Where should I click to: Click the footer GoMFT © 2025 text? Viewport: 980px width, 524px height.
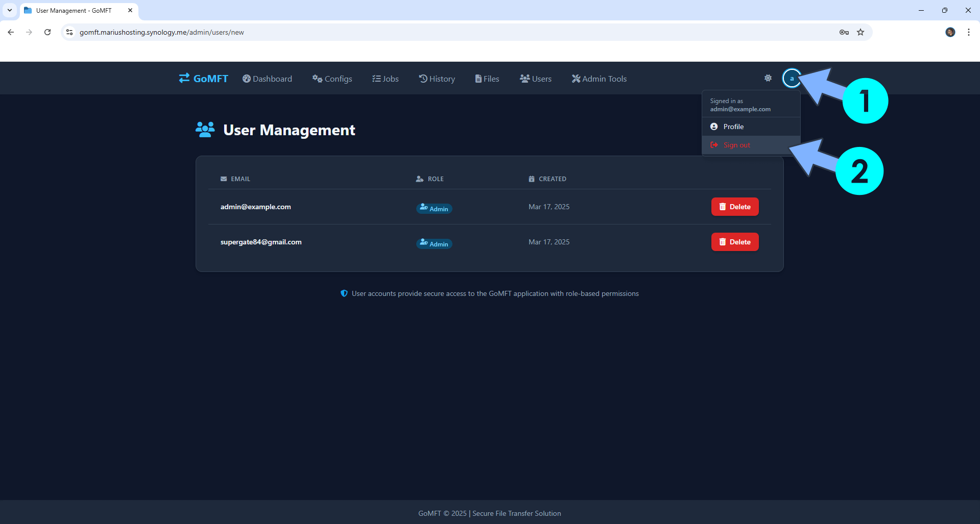(x=442, y=513)
